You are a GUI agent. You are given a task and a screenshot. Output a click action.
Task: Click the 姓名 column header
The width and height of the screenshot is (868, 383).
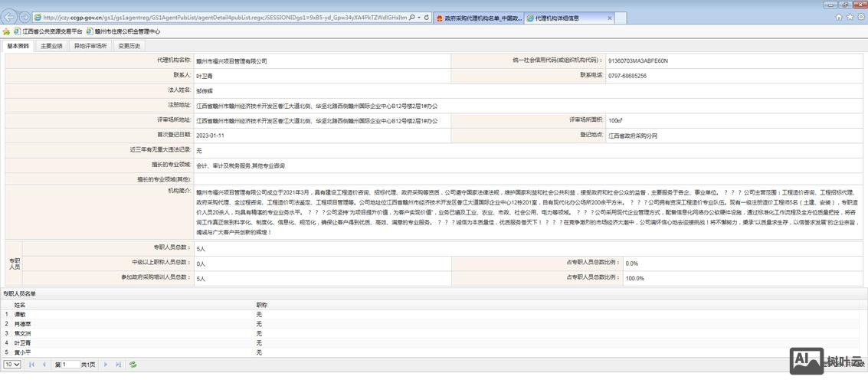click(20, 305)
